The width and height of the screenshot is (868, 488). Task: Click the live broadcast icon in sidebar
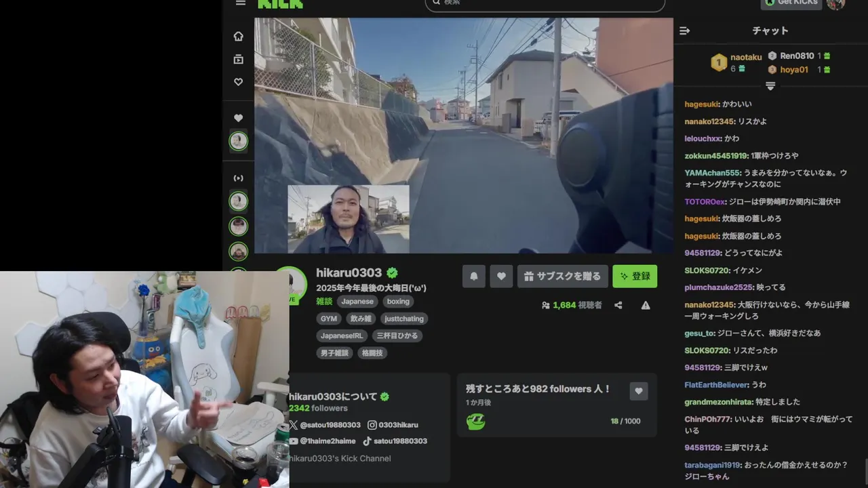pos(238,178)
